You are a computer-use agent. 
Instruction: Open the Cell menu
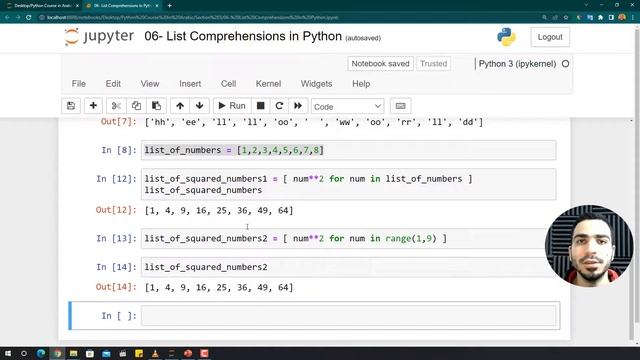click(229, 84)
